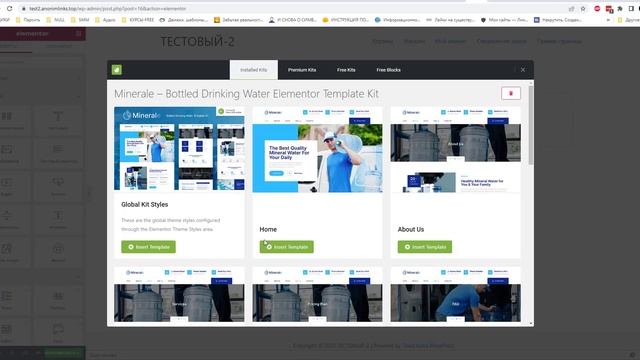Open the Home template preview thumbnail
Image resolution: width=640 pixels, height=360 pixels.
pos(318,149)
